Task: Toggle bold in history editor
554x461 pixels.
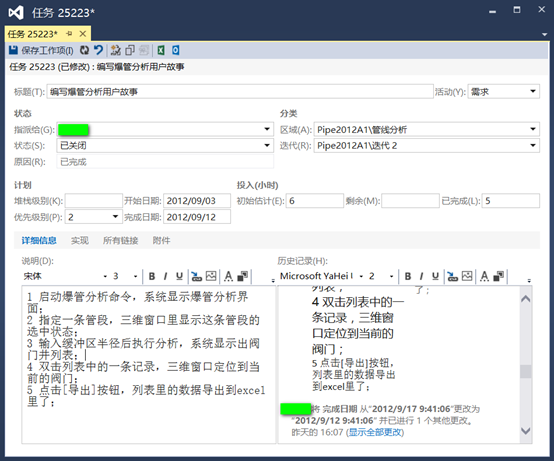Action: coord(408,276)
